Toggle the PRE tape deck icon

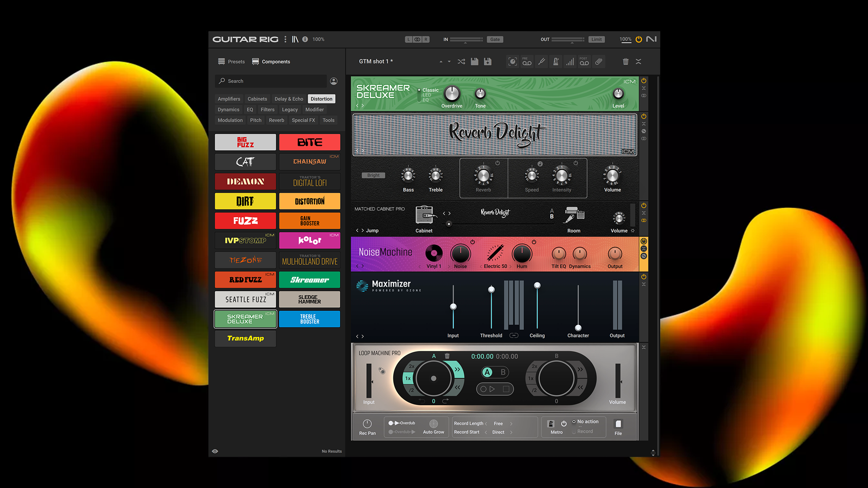click(x=527, y=62)
